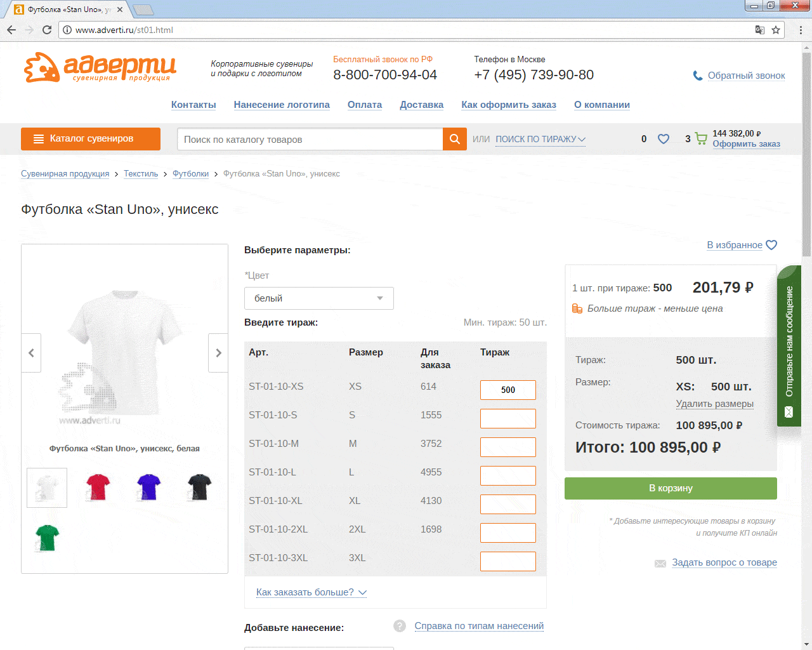Expand the 'Цвет' color dropdown
812x650 pixels.
(319, 298)
